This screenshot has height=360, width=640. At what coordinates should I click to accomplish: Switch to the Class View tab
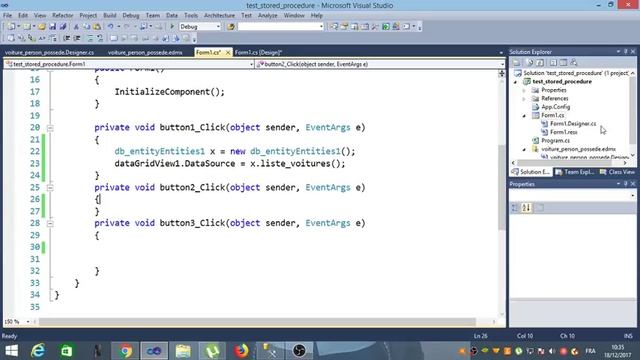(x=617, y=172)
